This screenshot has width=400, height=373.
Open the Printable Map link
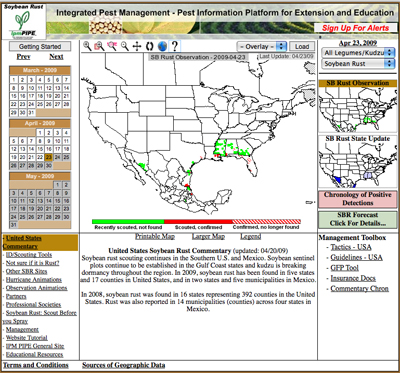point(155,237)
